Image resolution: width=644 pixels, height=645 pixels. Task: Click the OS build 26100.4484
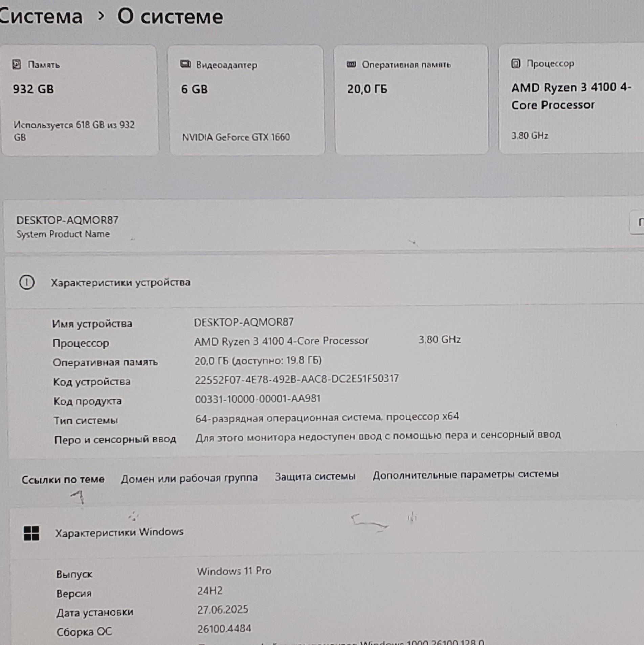pyautogui.click(x=224, y=629)
